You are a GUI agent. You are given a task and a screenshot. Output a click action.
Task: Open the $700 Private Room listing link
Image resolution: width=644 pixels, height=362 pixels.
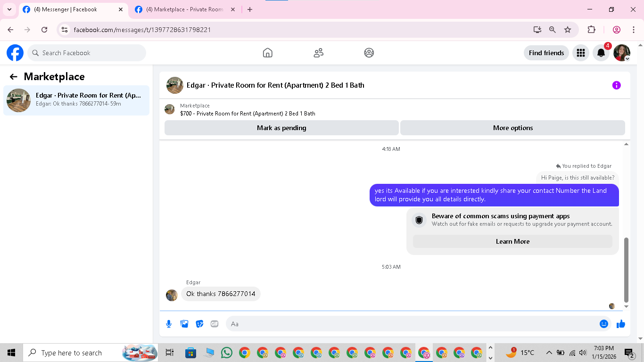point(248,114)
